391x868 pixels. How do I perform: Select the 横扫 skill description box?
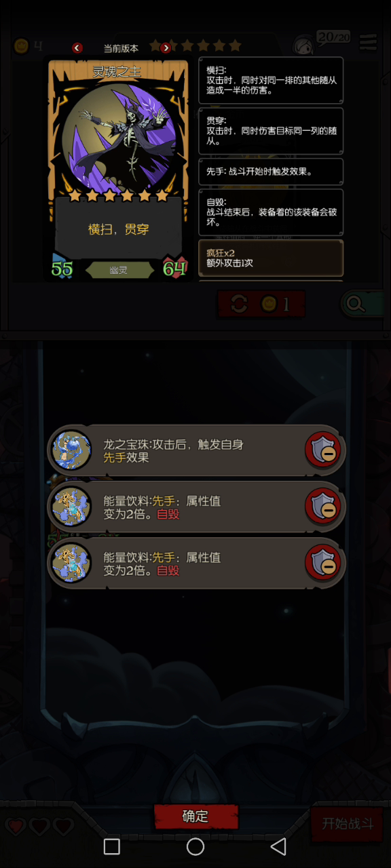coord(271,80)
